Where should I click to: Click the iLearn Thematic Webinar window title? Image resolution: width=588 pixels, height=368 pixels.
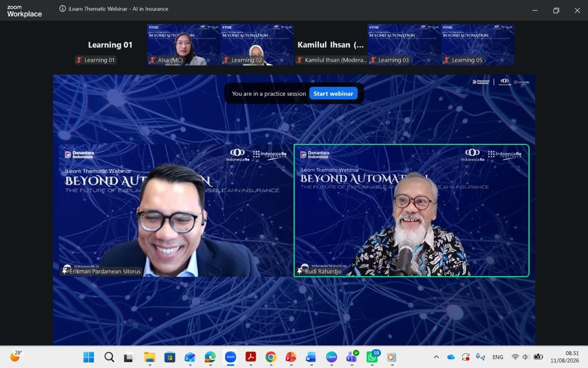(x=118, y=9)
